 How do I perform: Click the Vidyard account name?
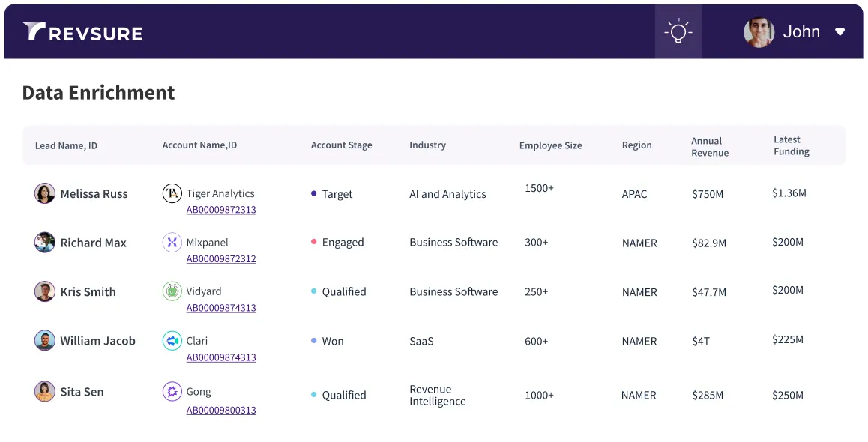coord(204,291)
